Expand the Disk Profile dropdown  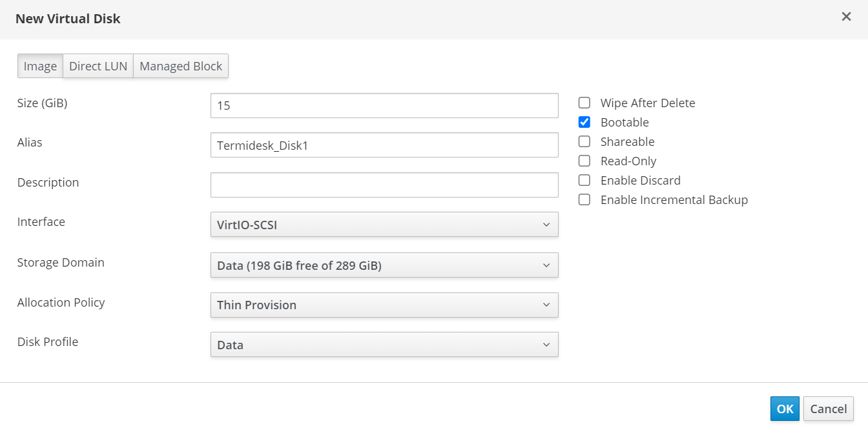tap(384, 345)
